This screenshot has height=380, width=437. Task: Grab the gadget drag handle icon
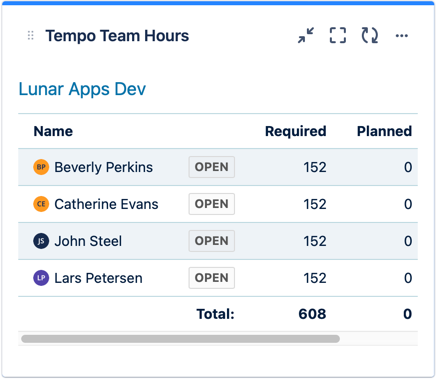(x=30, y=35)
